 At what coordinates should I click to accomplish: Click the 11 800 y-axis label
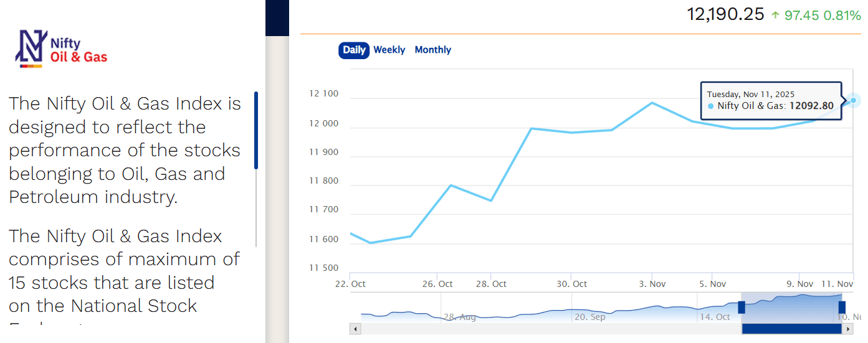tap(324, 181)
